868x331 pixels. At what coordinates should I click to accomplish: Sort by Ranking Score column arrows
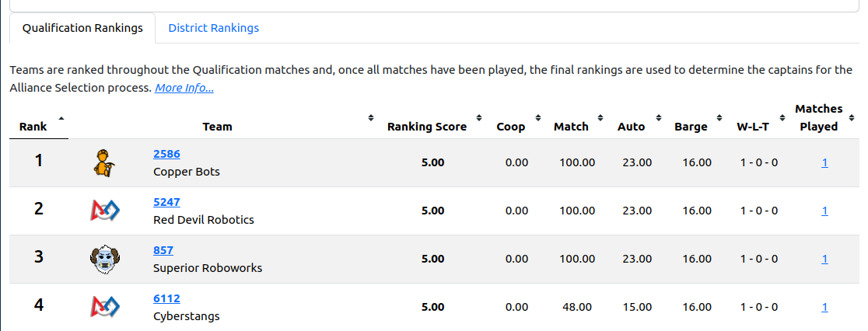[x=480, y=118]
